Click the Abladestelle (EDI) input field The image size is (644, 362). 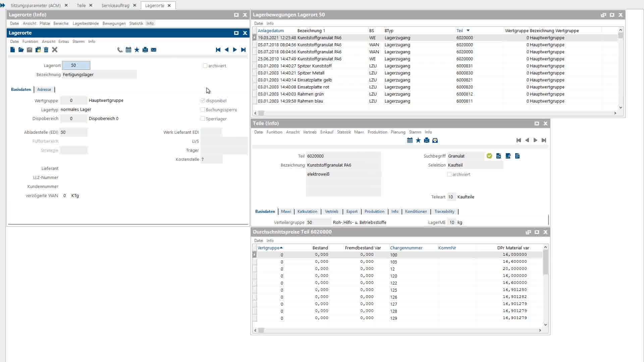[73, 132]
